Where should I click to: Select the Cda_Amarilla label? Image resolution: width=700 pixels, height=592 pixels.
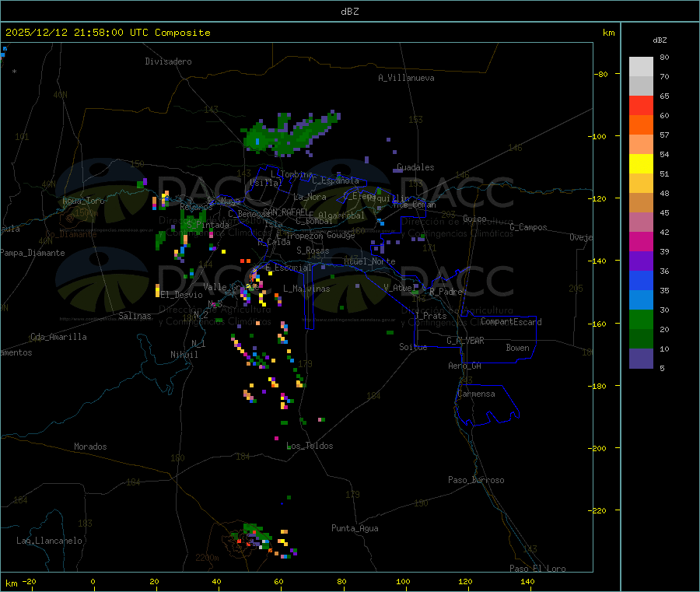tap(59, 337)
